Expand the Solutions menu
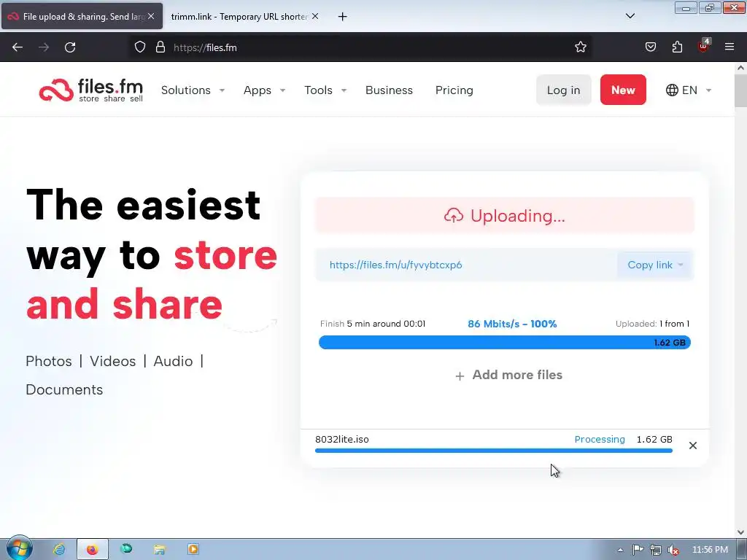 pos(193,90)
